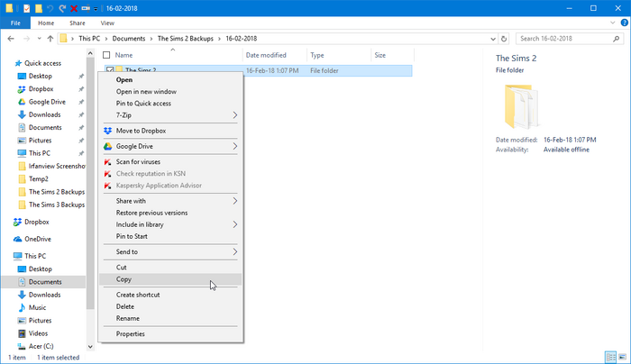Open address bar history dropdown arrow
Screen dimensions: 631x364
[x=493, y=39]
